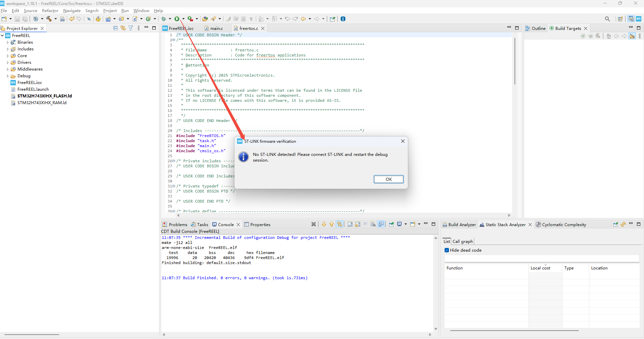Viewport: 644px width, 339px height.
Task: Expand the Drivers folder node
Action: (7, 62)
